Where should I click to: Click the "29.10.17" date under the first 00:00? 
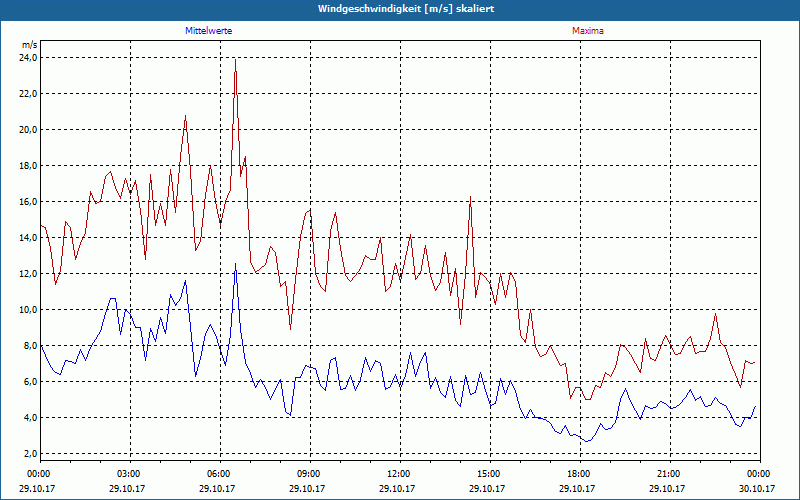(37, 488)
